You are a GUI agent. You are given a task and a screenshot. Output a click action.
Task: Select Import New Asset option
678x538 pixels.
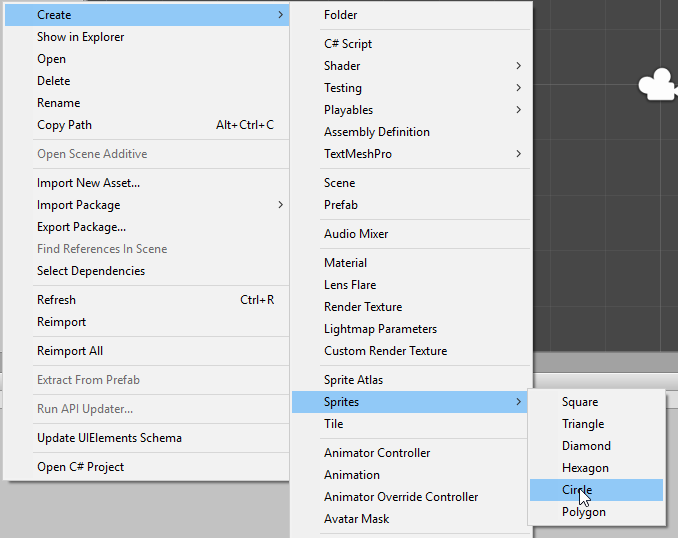89,183
